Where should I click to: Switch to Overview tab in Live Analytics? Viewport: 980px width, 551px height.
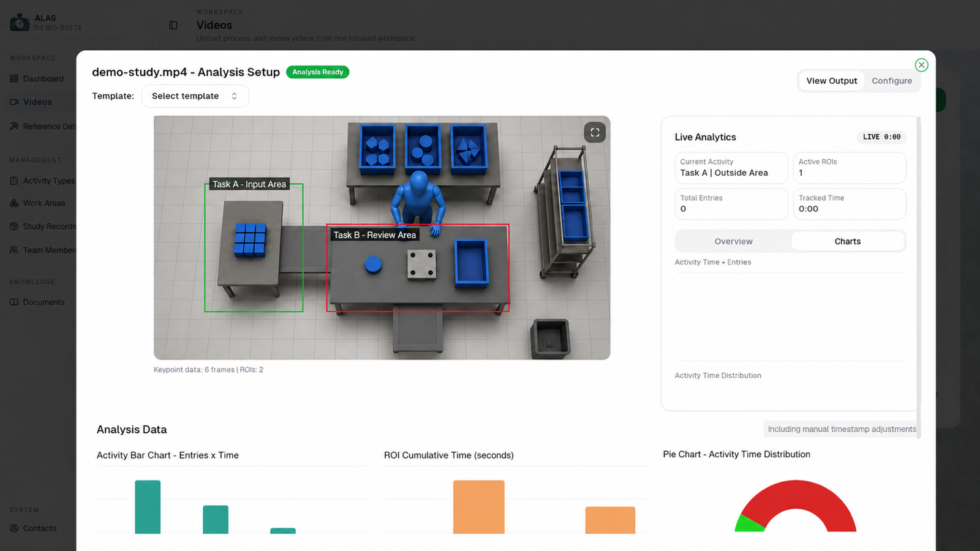[x=733, y=241]
